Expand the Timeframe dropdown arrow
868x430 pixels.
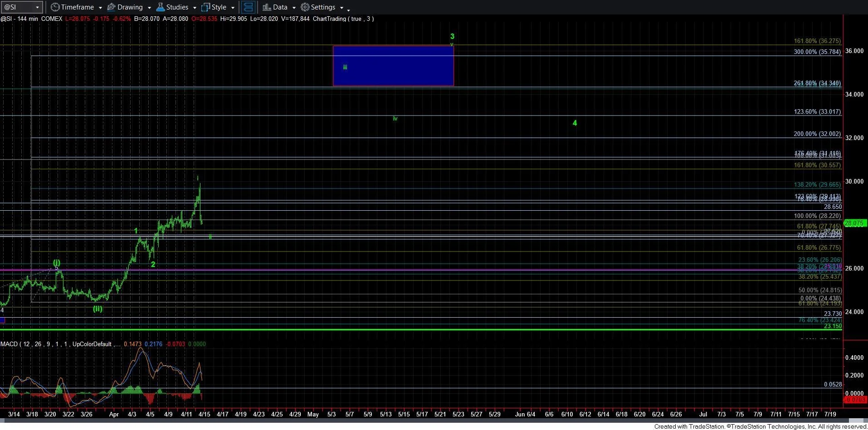pyautogui.click(x=100, y=8)
